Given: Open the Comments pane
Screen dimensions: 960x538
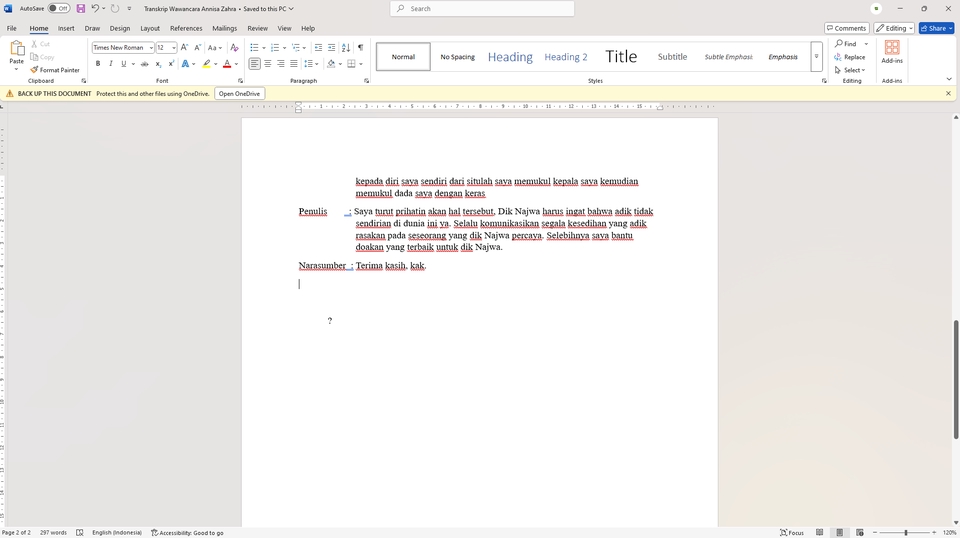Looking at the screenshot, I should point(846,28).
